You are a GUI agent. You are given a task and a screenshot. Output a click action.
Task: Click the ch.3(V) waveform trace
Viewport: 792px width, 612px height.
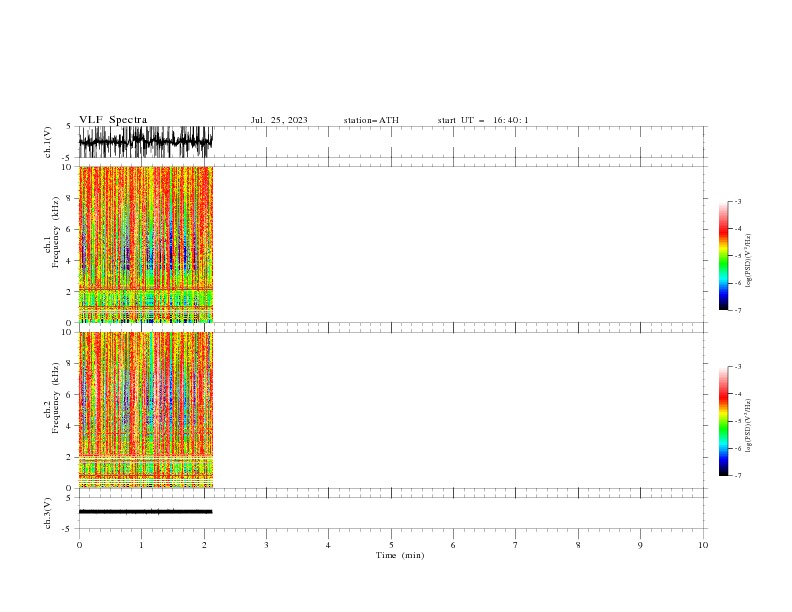tap(145, 512)
